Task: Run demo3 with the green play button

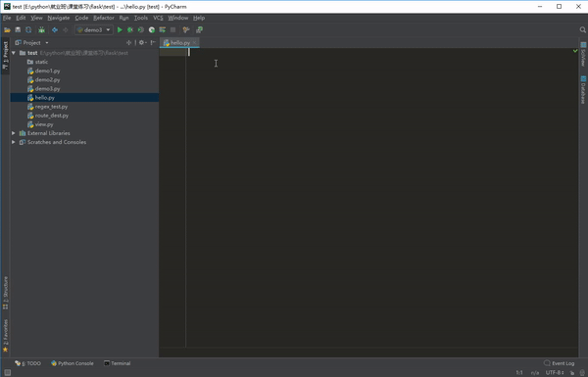Action: [x=120, y=30]
